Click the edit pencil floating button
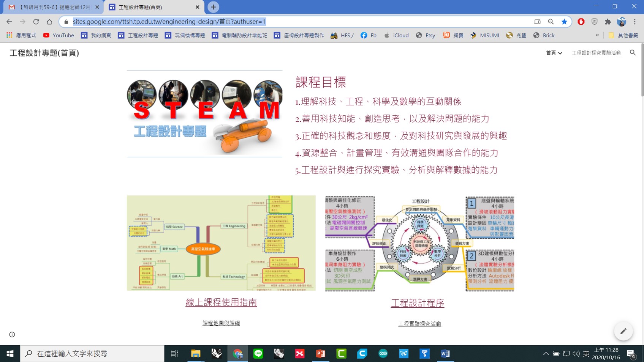 [x=623, y=331]
